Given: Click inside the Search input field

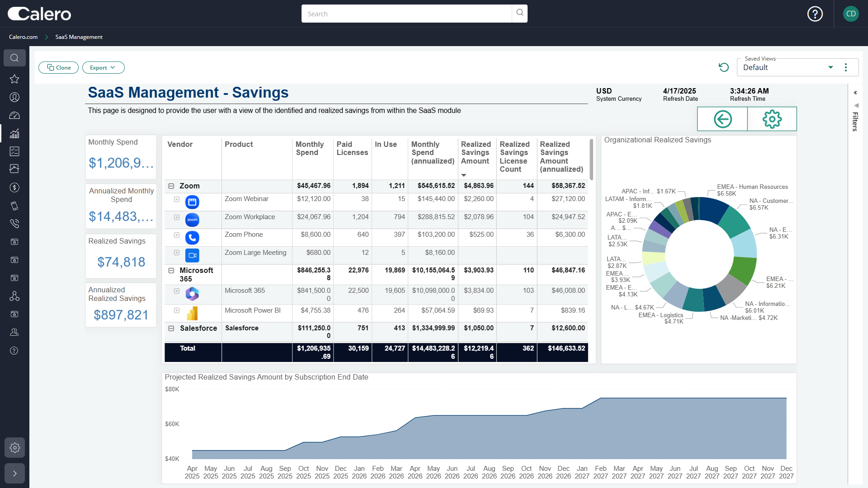Looking at the screenshot, I should (x=406, y=14).
